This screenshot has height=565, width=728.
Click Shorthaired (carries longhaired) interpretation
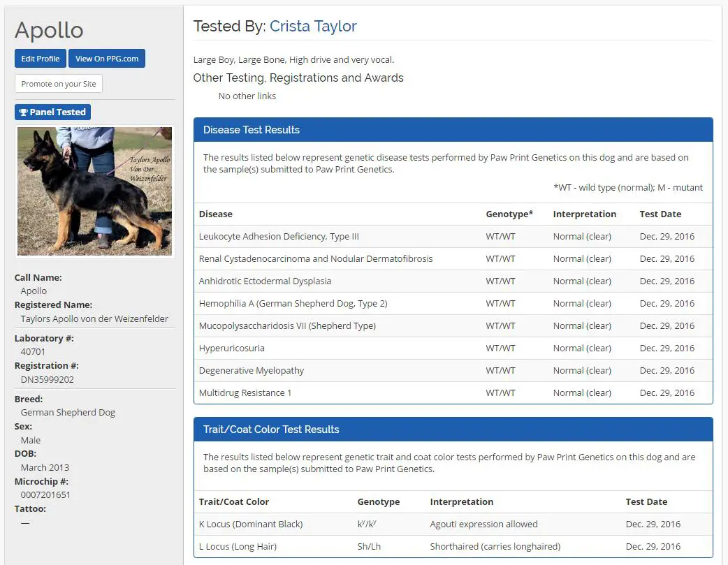tap(495, 546)
